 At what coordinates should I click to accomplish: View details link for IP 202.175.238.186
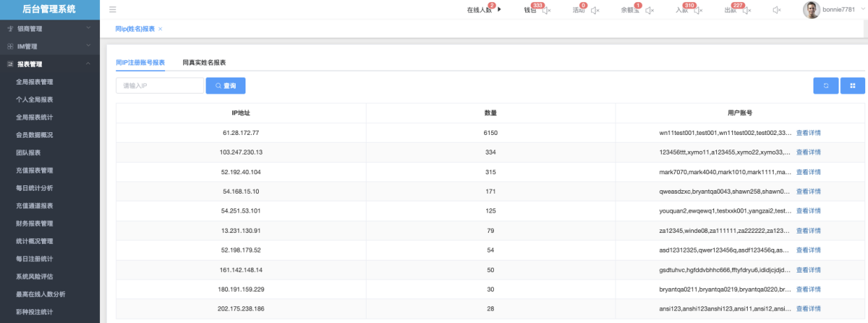click(x=808, y=309)
